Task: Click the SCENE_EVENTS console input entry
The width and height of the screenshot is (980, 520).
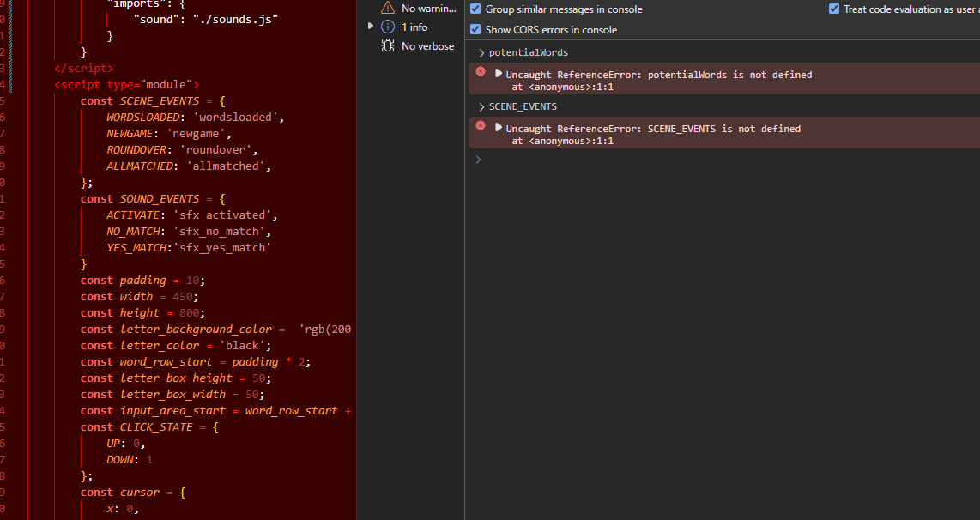Action: 523,106
